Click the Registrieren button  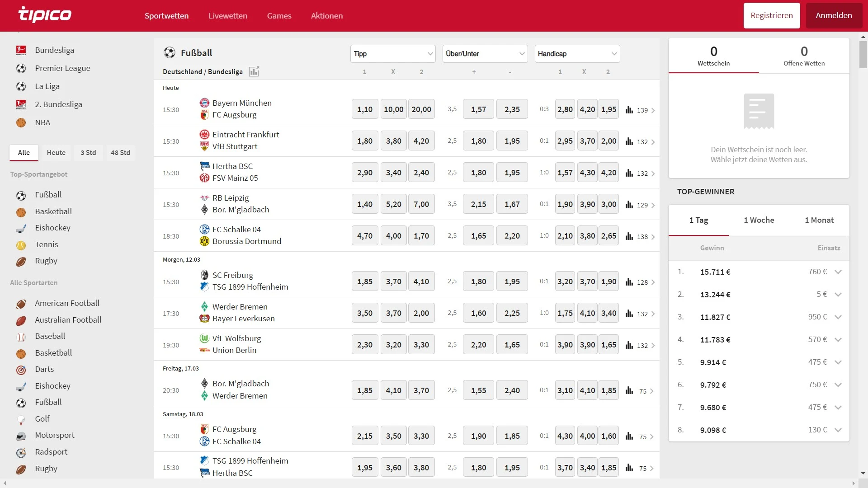click(x=771, y=15)
